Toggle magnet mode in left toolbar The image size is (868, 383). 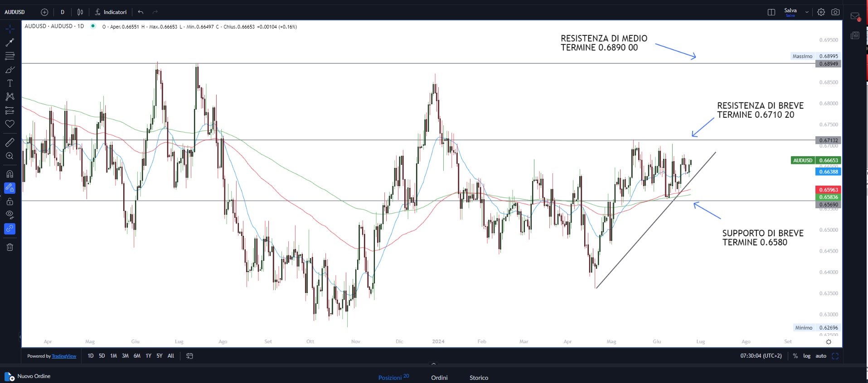(10, 174)
